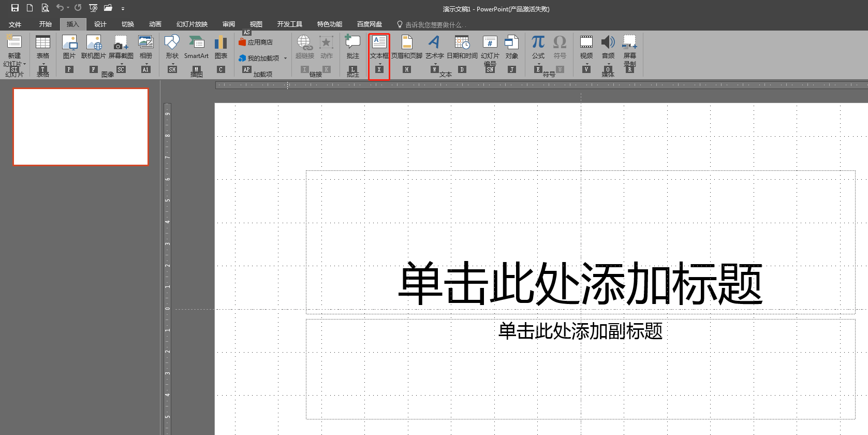Insert date and time (日期和时间)
This screenshot has height=435, width=868.
tap(462, 48)
